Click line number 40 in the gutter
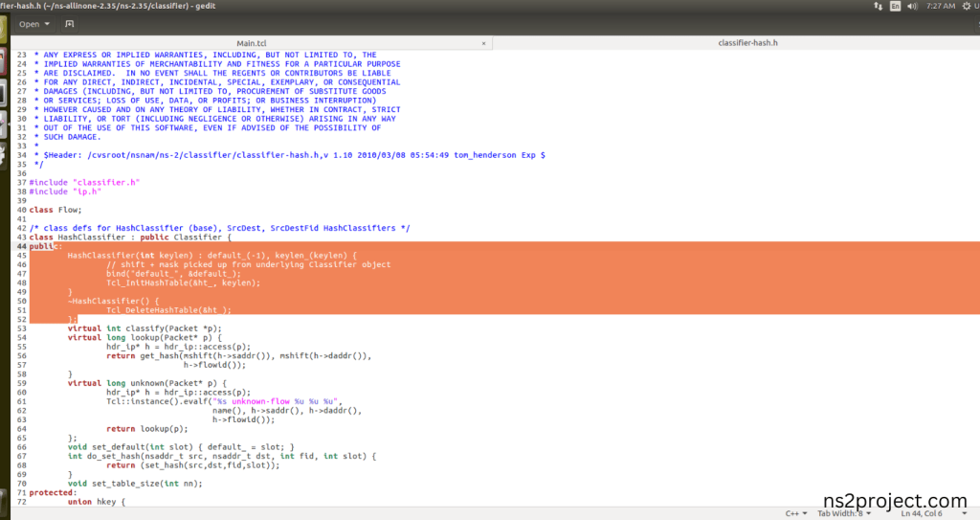980x520 pixels. [x=22, y=210]
